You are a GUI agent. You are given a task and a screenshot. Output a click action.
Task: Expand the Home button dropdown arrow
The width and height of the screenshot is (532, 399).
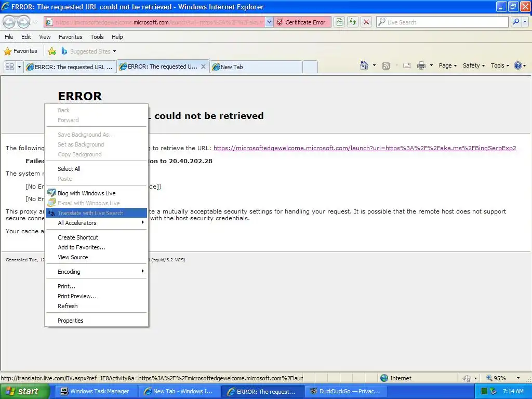[x=374, y=65]
